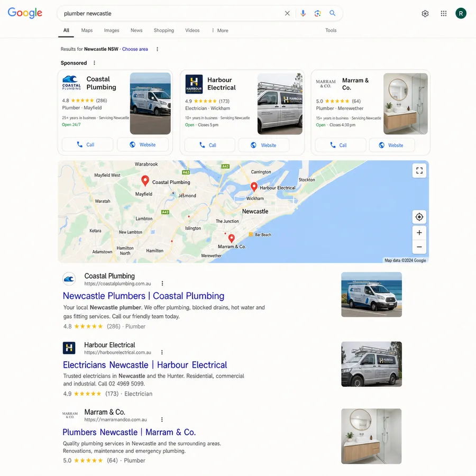Click the Marram & Co. map pin
Screen dimensions: 476x476
(232, 239)
